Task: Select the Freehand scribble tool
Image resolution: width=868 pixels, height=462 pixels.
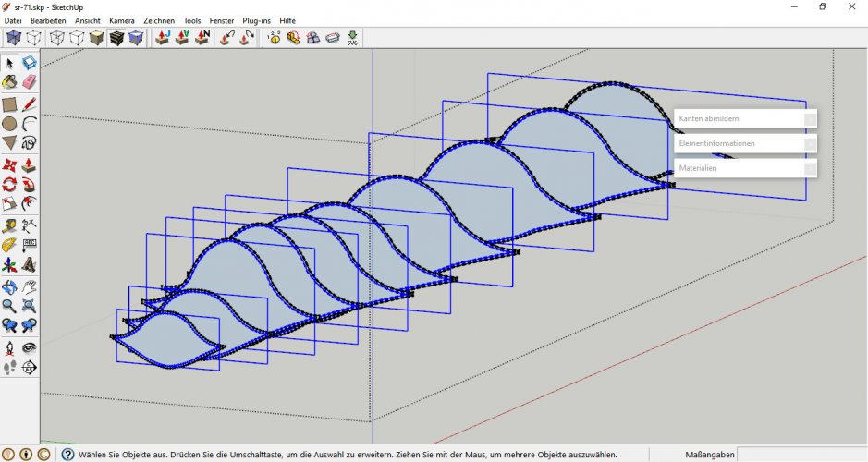Action: pos(30,143)
